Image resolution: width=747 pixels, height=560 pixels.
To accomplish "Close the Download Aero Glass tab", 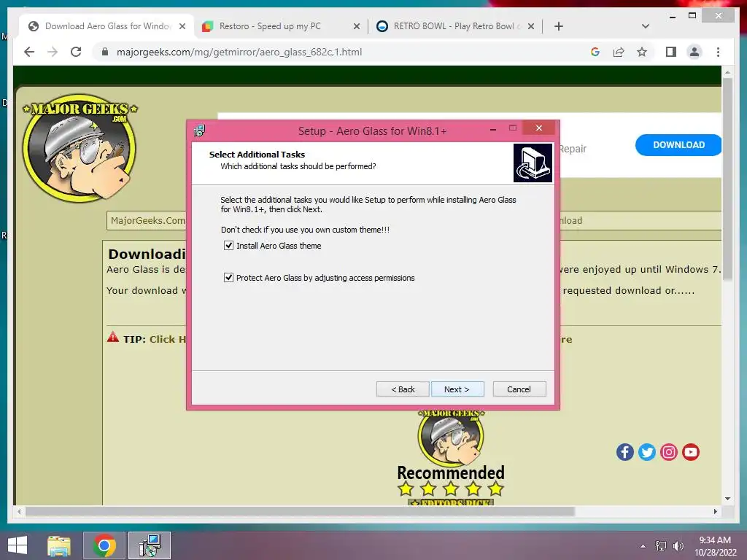I will pos(182,27).
